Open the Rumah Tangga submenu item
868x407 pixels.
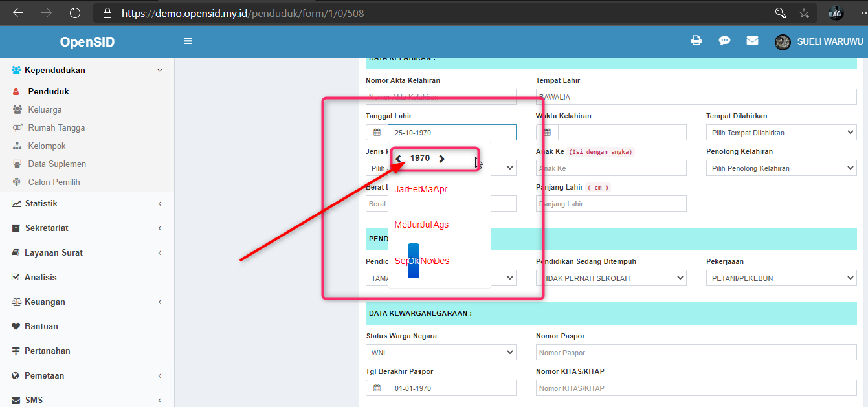coord(56,127)
